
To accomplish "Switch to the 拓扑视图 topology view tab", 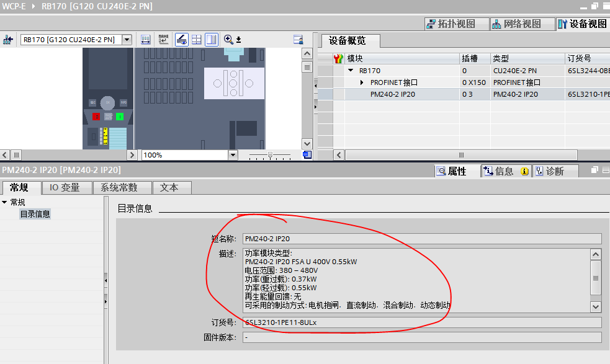I will point(451,24).
